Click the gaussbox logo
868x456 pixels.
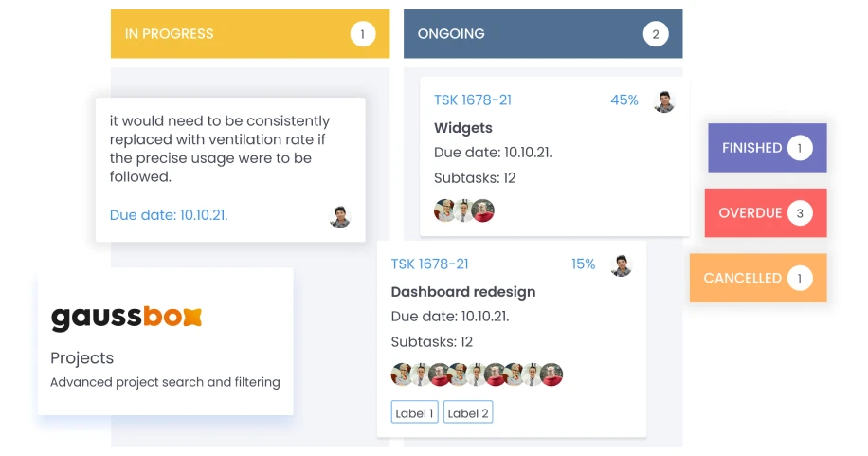[126, 318]
